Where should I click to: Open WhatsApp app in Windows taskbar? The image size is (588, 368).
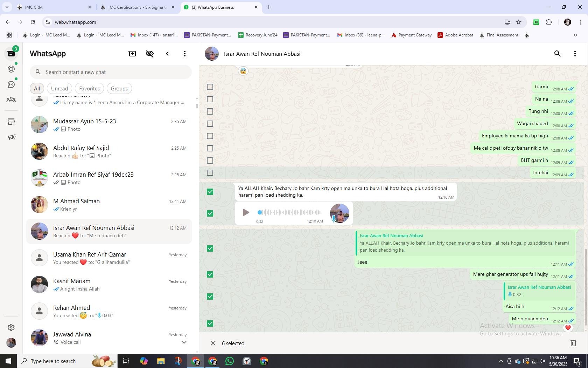pyautogui.click(x=230, y=361)
